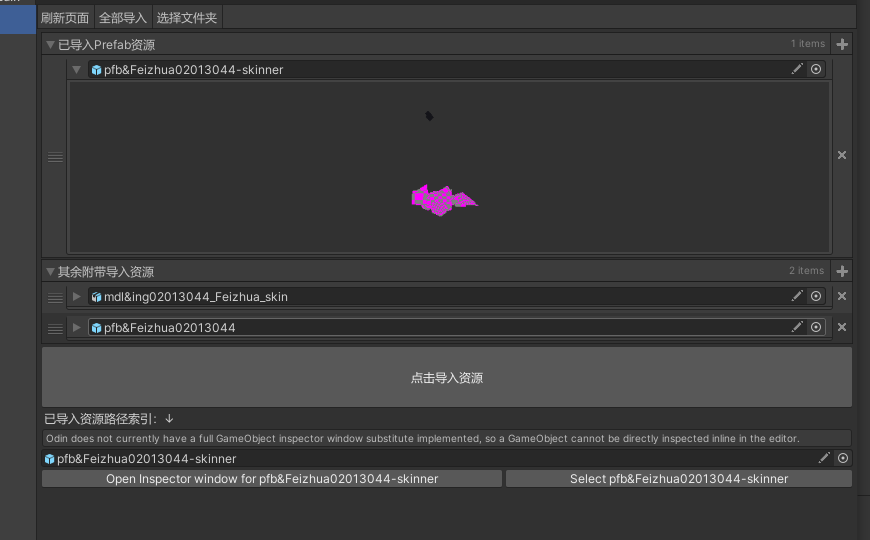Viewport: 870px width, 540px height.
Task: Click the prefab cube icon beside pfb&Feizhua02013044
Action: [97, 328]
